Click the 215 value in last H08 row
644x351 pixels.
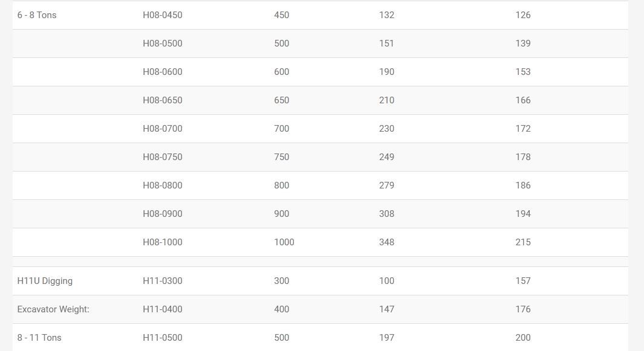(x=523, y=242)
